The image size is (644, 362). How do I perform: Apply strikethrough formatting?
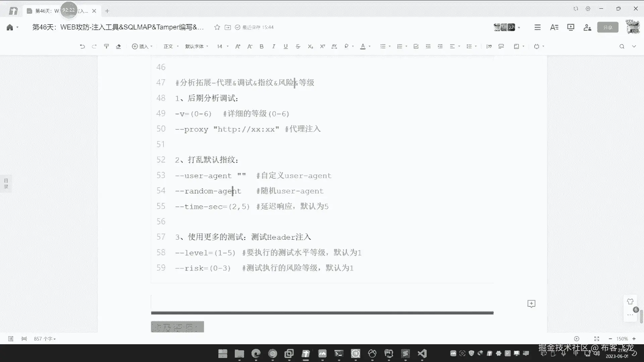[298, 47]
